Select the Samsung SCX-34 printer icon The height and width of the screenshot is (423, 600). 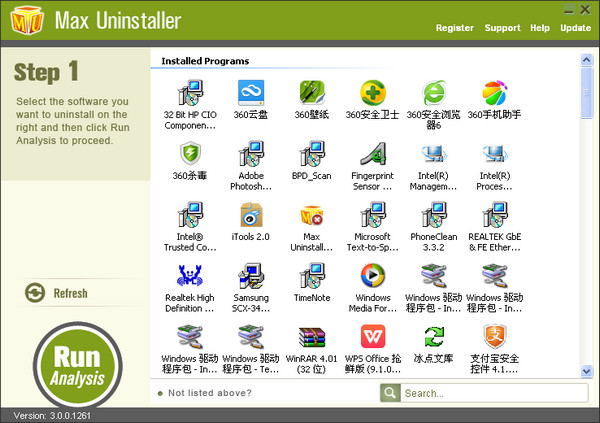coord(251,276)
